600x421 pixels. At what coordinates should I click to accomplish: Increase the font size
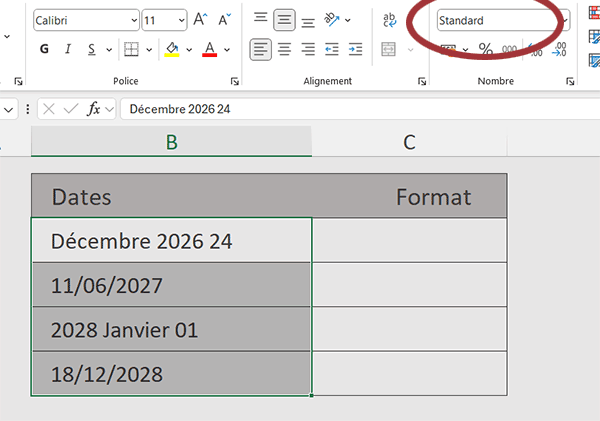[200, 20]
